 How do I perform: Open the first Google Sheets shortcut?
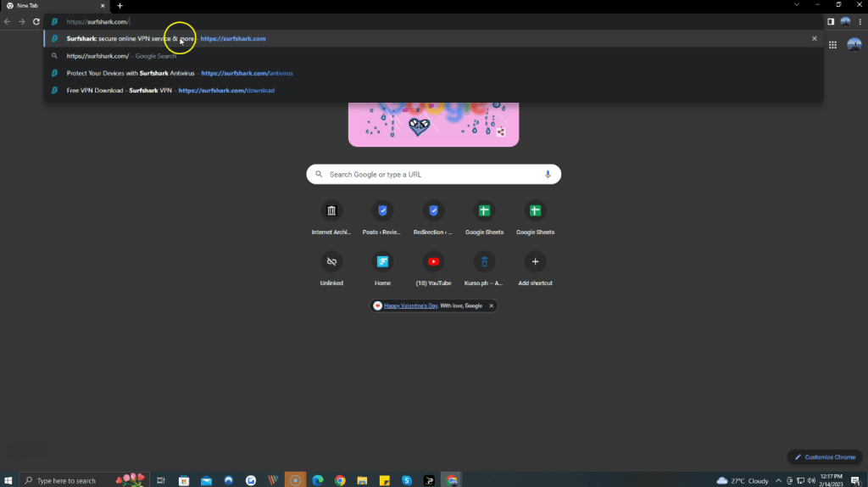point(484,218)
